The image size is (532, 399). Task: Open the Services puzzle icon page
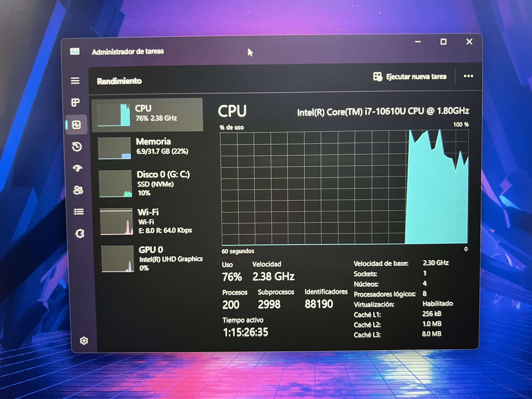(x=80, y=233)
